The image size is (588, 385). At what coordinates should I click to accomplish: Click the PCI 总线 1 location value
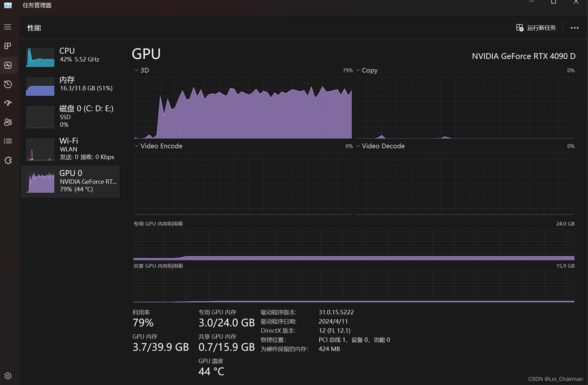coord(354,340)
